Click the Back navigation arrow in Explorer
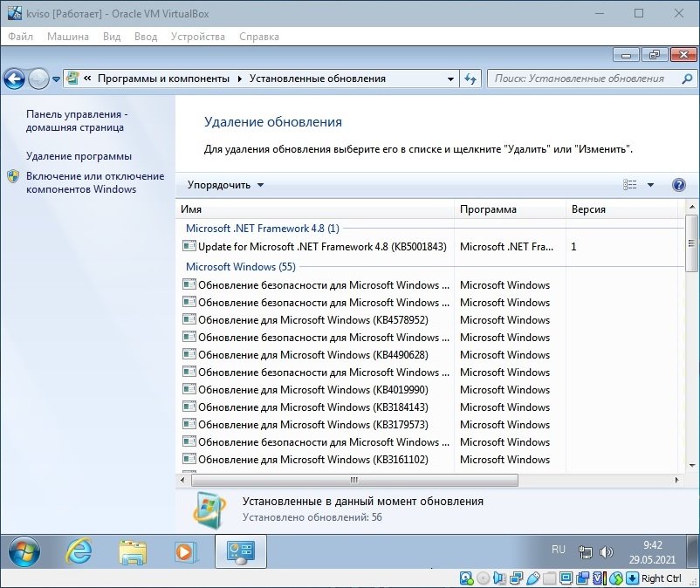This screenshot has height=588, width=700. (x=14, y=79)
